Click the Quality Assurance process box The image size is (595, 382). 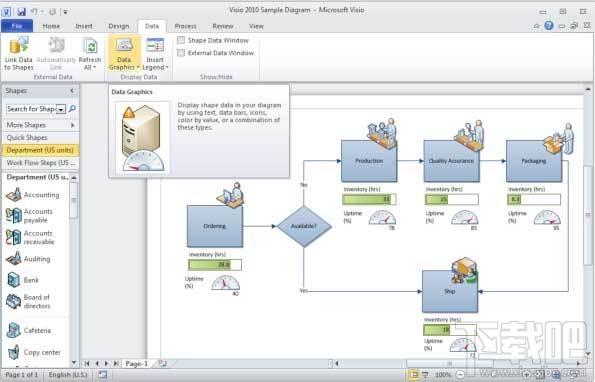[x=451, y=161]
